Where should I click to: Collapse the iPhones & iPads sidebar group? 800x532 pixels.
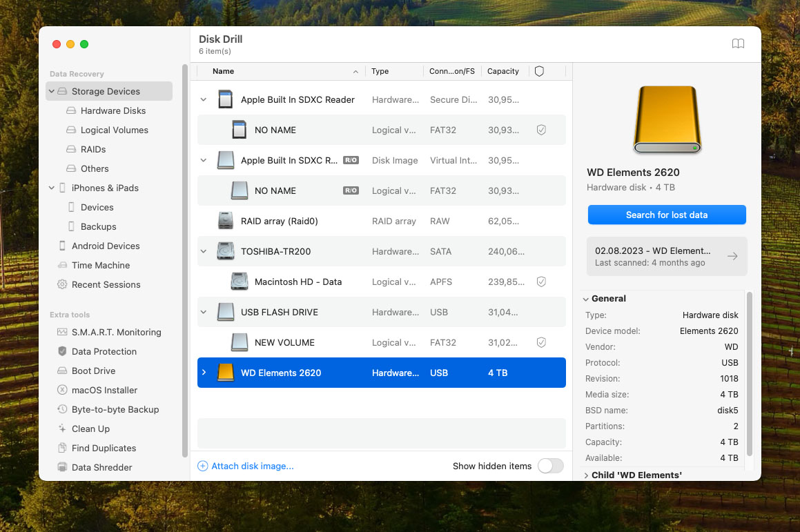pos(52,188)
